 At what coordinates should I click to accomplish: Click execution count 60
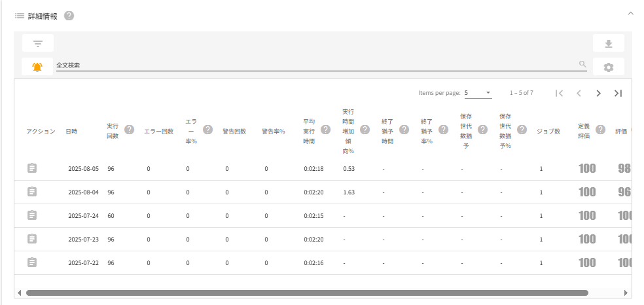click(111, 215)
